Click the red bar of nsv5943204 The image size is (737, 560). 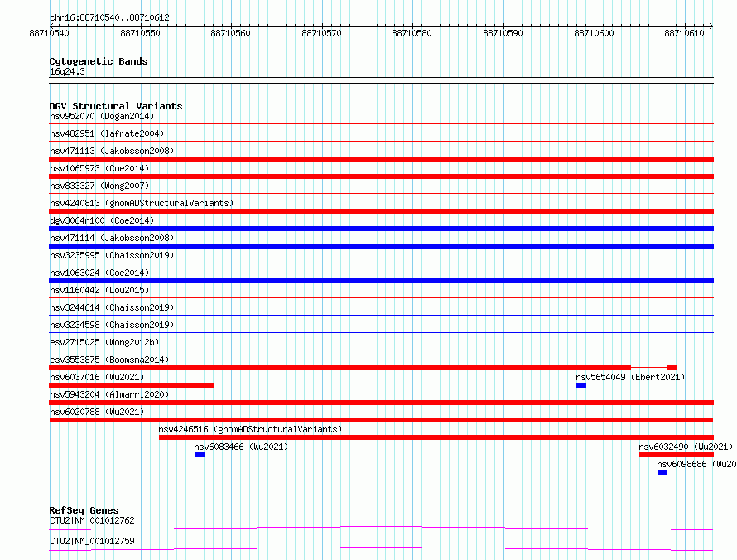[381, 403]
